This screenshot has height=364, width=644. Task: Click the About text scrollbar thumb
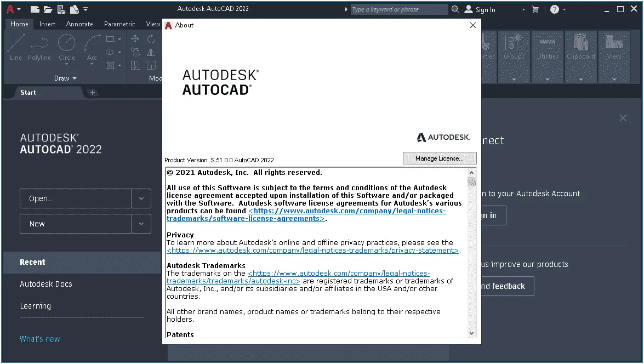point(471,181)
